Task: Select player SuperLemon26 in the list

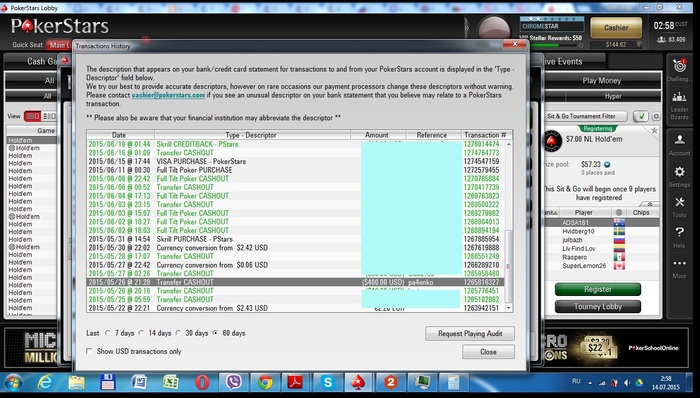Action: pyautogui.click(x=601, y=265)
